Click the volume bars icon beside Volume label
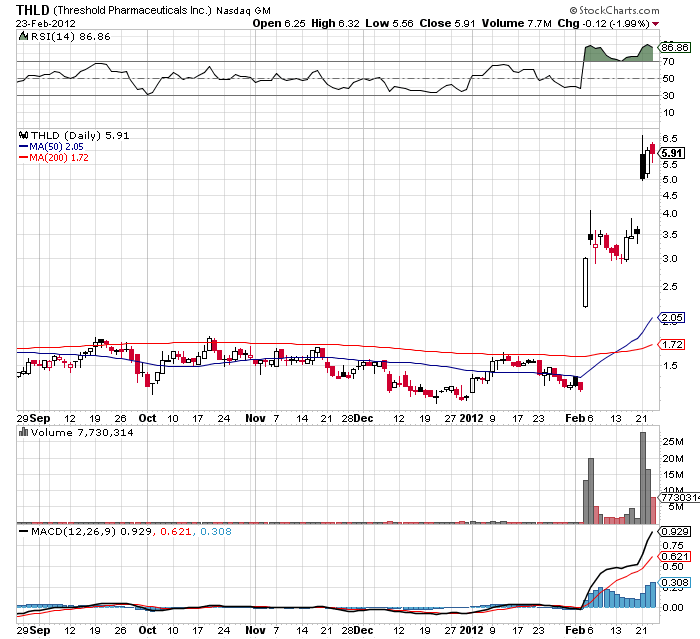700x639 pixels. coord(23,432)
